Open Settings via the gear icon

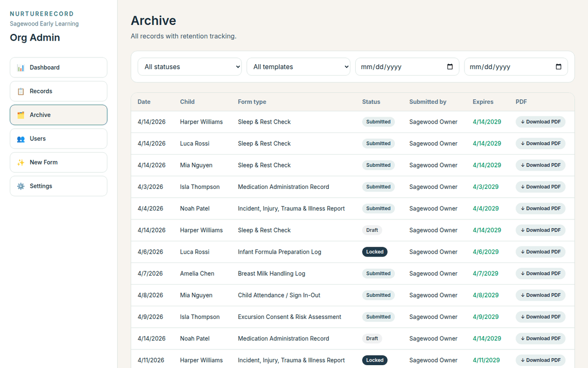(x=21, y=186)
